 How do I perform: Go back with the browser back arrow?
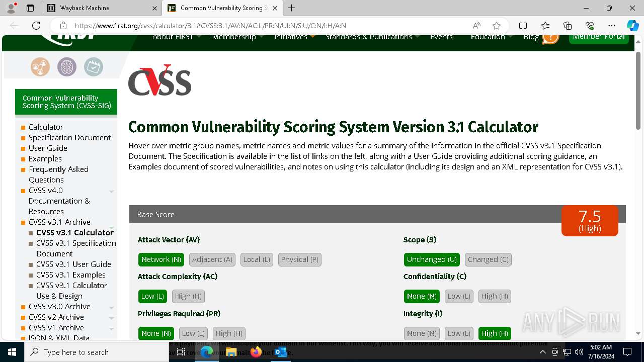tap(14, 26)
